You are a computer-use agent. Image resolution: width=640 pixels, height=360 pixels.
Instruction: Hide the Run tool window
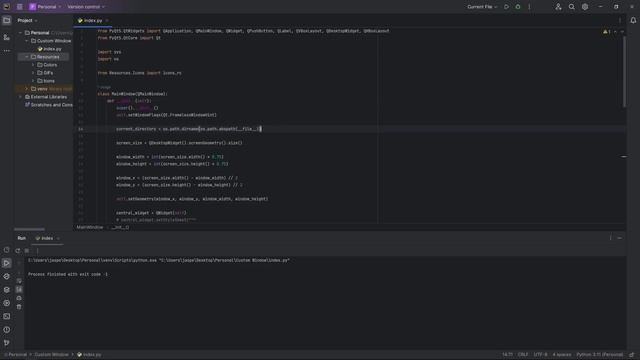coord(620,238)
